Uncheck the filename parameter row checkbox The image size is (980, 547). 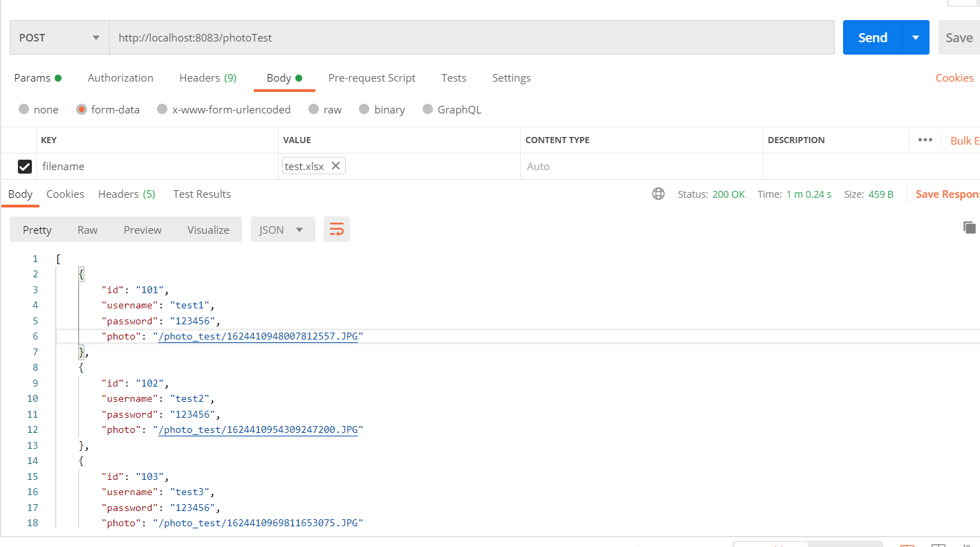click(25, 166)
